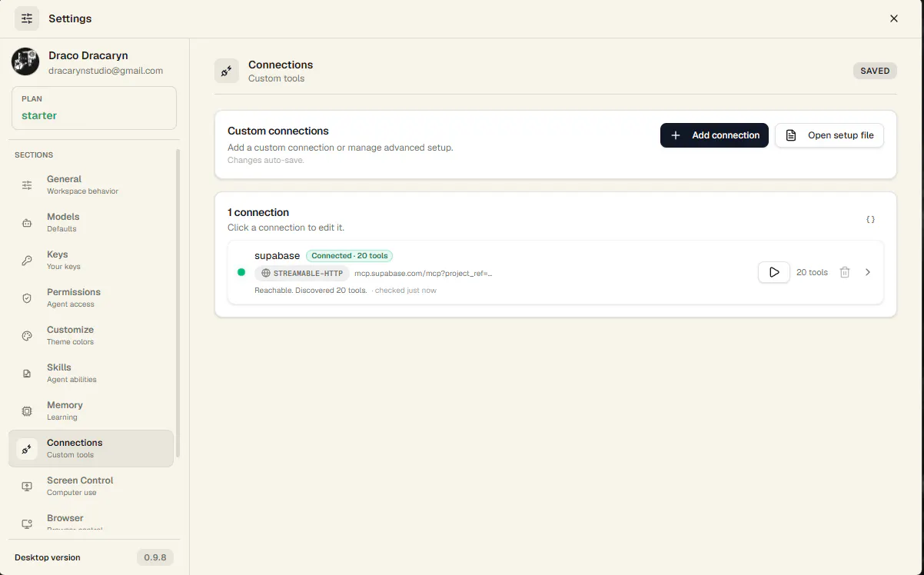The height and width of the screenshot is (575, 924).
Task: Go to the Keys section
Action: tap(91, 260)
